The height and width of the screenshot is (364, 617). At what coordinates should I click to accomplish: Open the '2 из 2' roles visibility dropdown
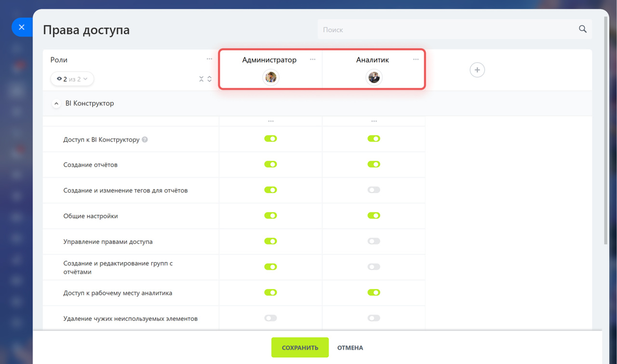72,79
